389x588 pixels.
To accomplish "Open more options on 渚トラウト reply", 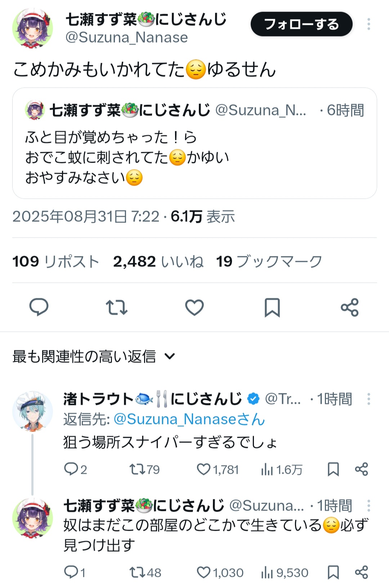I will [368, 399].
